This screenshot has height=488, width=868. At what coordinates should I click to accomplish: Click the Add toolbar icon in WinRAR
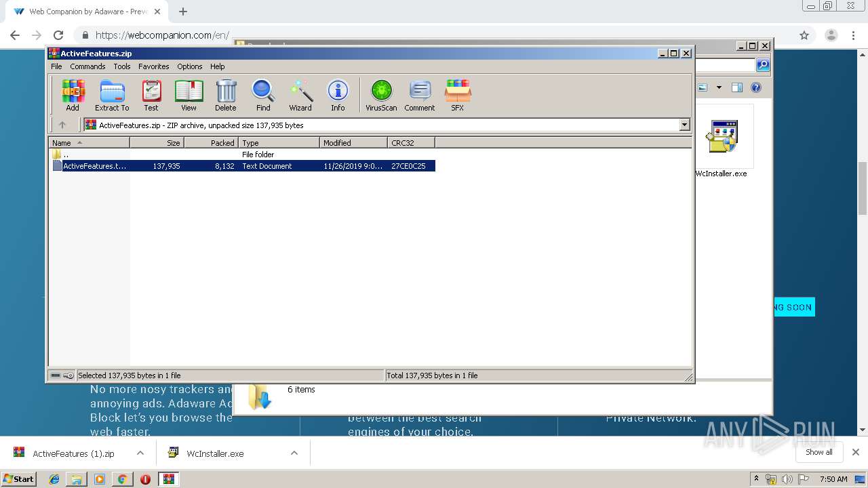click(73, 95)
